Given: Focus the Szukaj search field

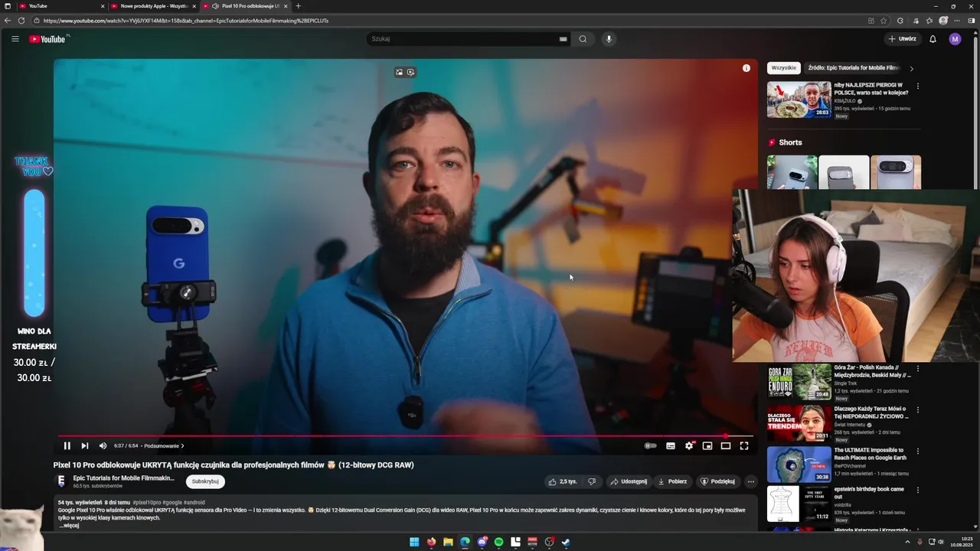Looking at the screenshot, I should (x=463, y=39).
